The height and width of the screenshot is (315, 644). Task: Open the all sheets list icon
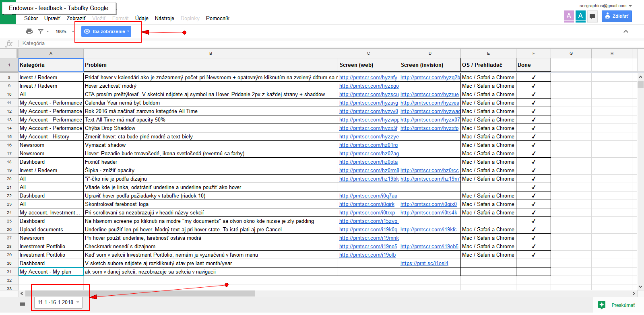[23, 304]
